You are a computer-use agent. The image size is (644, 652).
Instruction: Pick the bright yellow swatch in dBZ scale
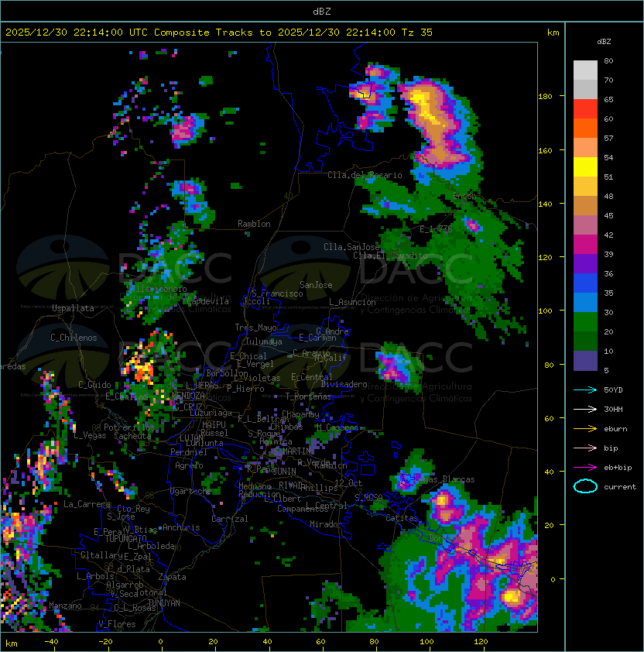coord(585,167)
